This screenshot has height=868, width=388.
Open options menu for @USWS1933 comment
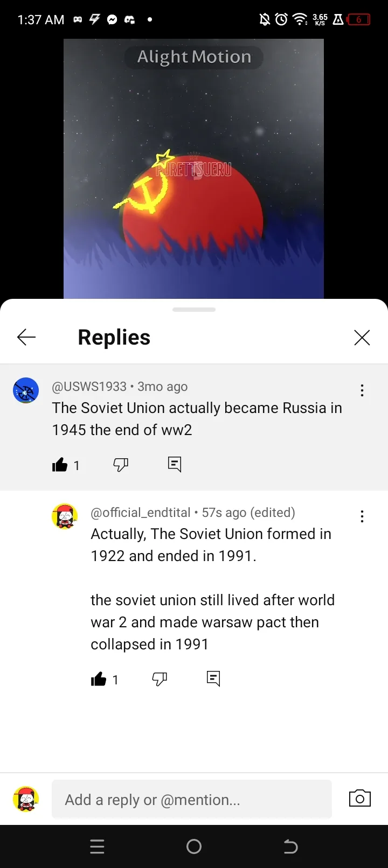coord(362,390)
